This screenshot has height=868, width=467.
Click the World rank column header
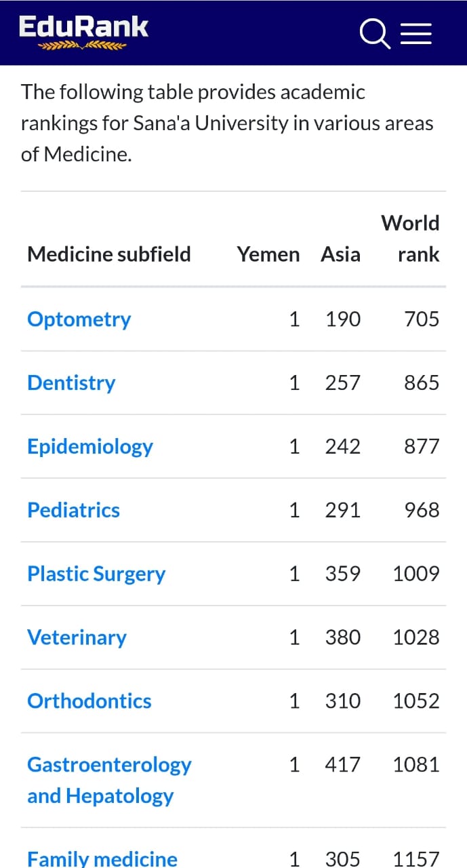click(410, 239)
